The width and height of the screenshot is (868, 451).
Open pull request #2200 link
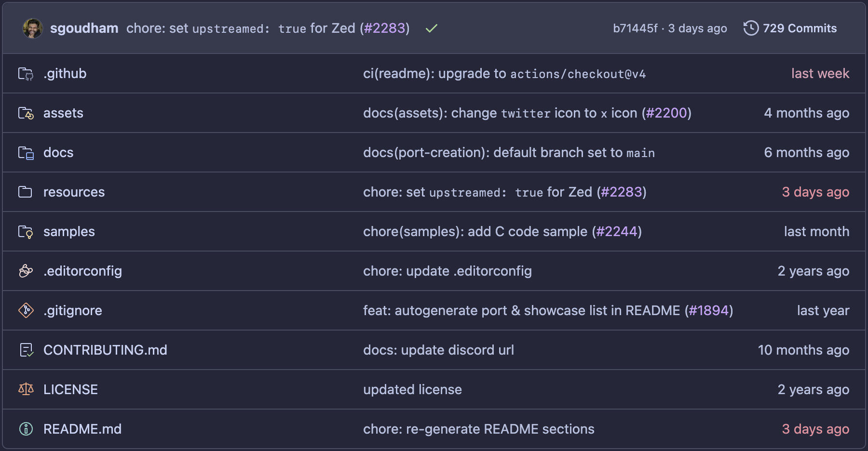click(x=666, y=113)
